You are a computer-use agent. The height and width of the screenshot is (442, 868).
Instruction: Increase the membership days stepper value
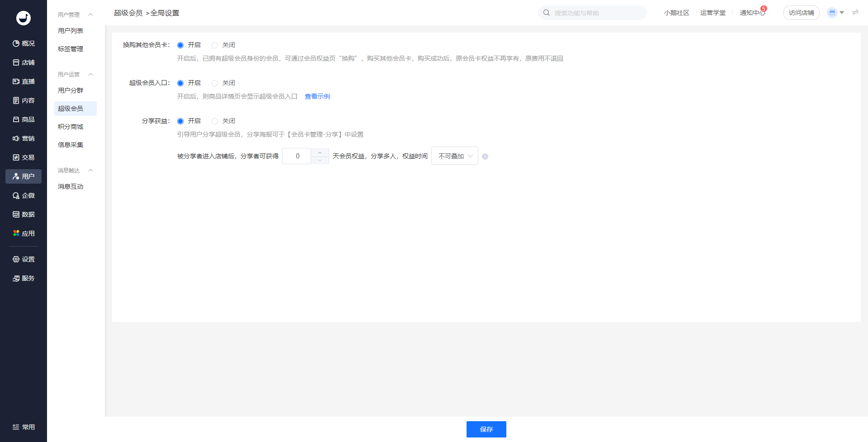pos(320,152)
